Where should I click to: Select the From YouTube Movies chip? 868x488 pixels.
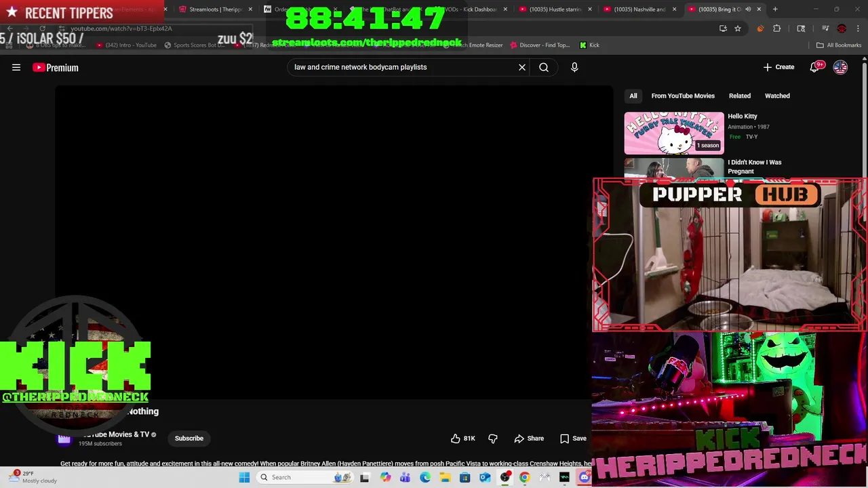pos(683,96)
